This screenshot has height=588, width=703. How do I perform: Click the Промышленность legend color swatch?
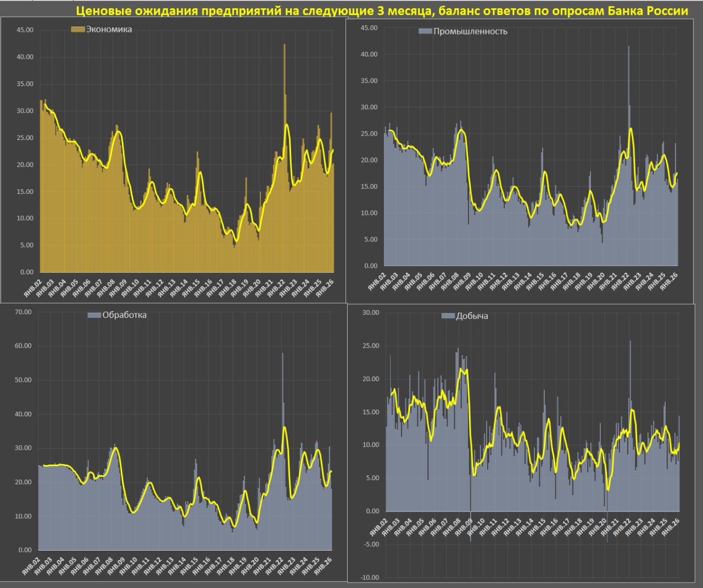tap(425, 31)
